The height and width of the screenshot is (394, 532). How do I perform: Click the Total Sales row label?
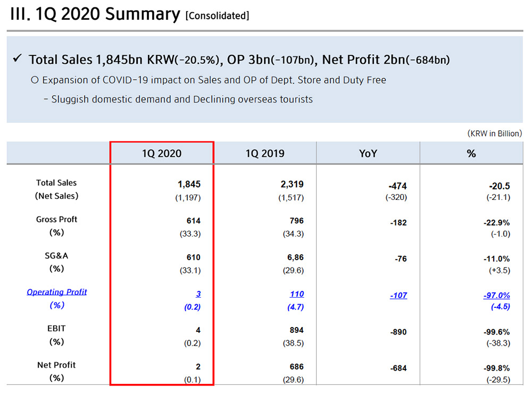click(56, 182)
